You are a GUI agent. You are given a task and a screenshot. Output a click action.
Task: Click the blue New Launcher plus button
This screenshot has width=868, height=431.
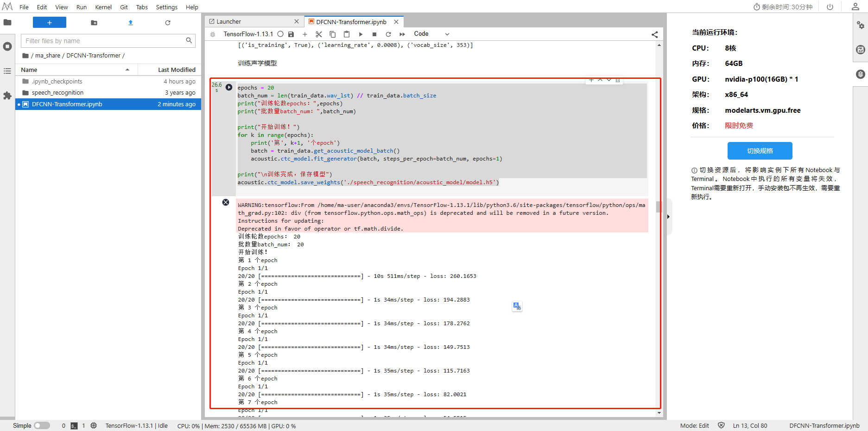pyautogui.click(x=50, y=22)
